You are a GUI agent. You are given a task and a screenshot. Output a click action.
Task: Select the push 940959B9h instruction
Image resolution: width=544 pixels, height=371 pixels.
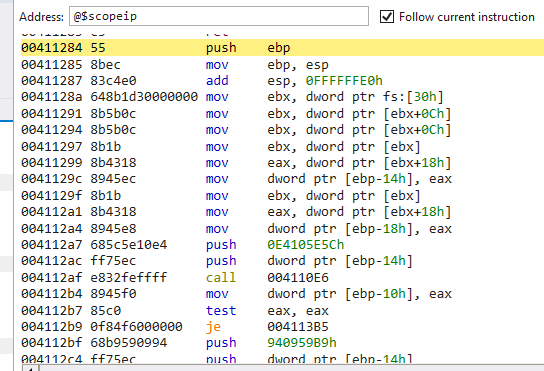[282, 343]
